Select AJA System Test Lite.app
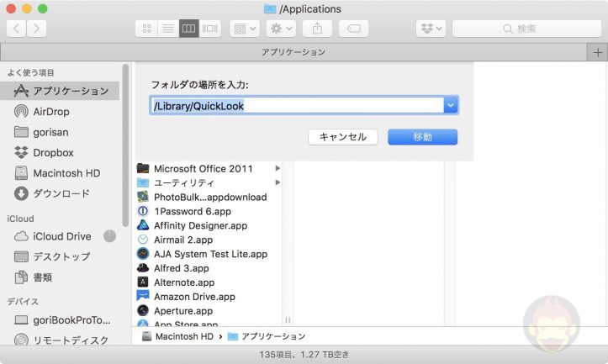The height and width of the screenshot is (364, 608). (210, 255)
